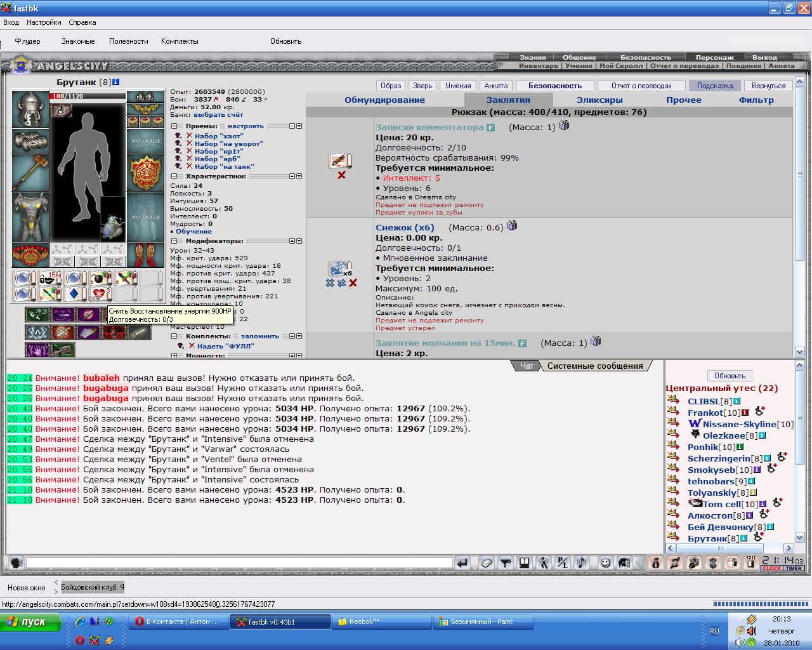Click the bracers equipment slot
Viewport: 812px width, 650px height.
click(30, 141)
